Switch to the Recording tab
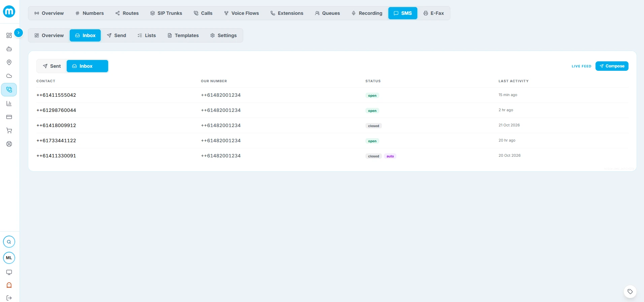644x302 pixels. (x=367, y=13)
